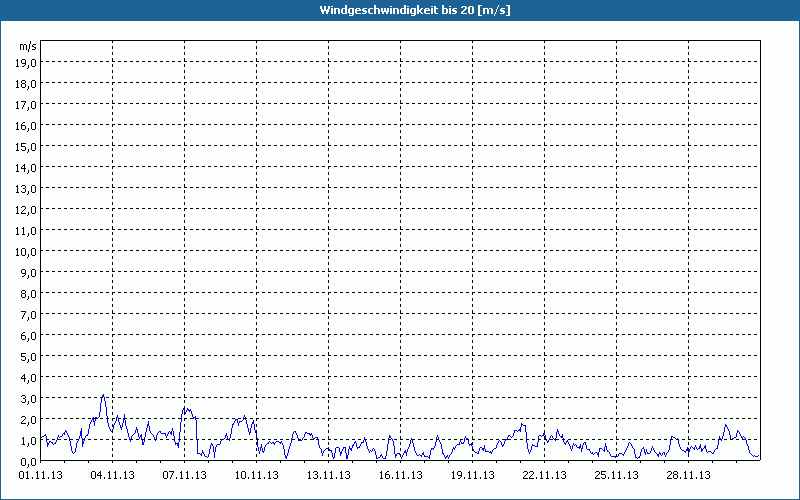Click the 5,0 y-axis value
The image size is (800, 500).
tap(28, 357)
